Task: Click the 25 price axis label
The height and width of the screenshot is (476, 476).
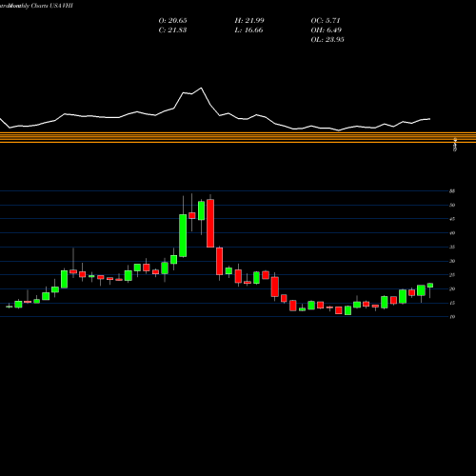Action: pyautogui.click(x=452, y=275)
